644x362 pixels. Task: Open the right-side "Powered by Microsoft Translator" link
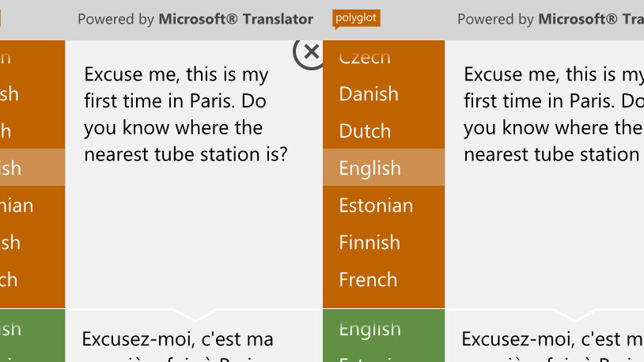click(x=550, y=19)
